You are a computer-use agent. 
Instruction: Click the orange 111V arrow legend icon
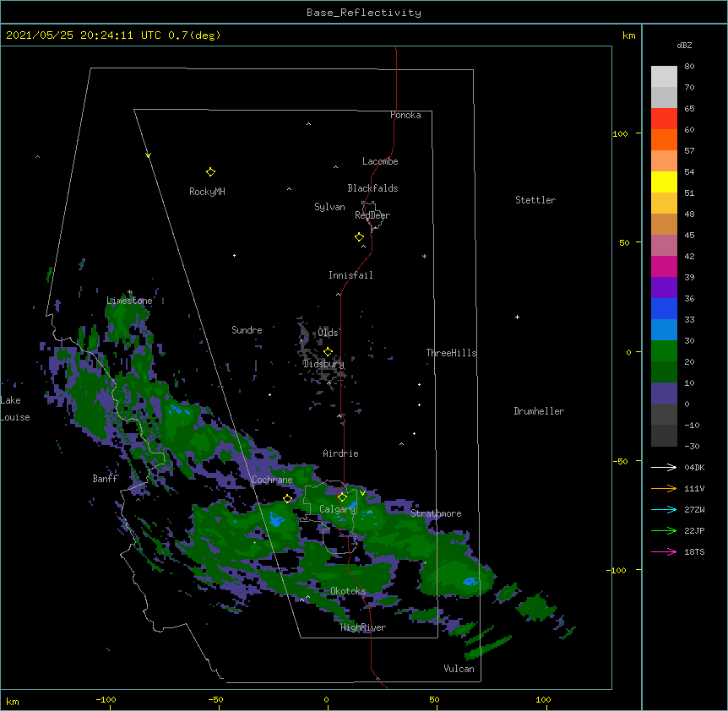click(664, 488)
